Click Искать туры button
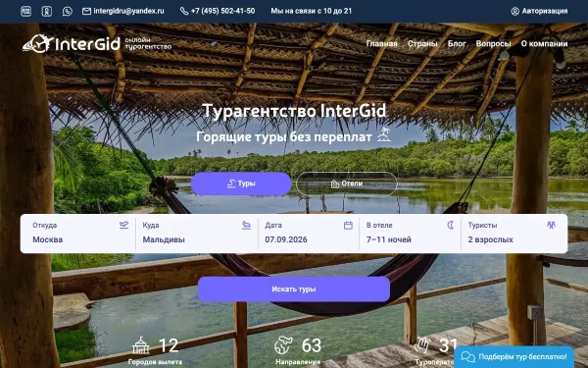588x368 pixels. pyautogui.click(x=294, y=289)
